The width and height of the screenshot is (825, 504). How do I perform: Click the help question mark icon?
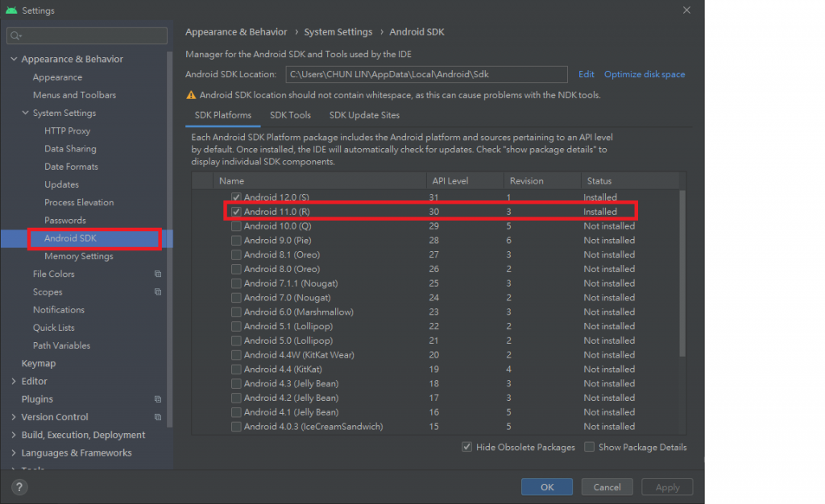click(19, 486)
